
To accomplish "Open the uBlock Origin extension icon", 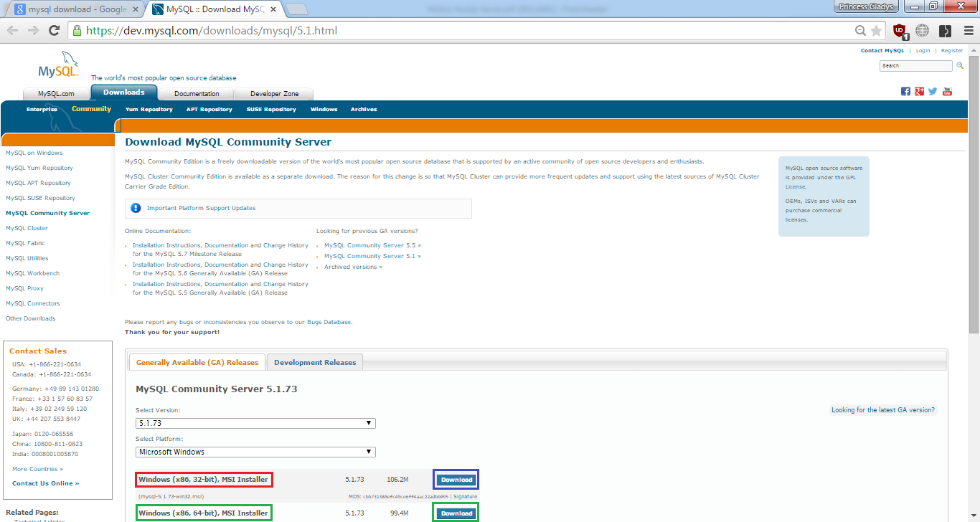I will 900,31.
